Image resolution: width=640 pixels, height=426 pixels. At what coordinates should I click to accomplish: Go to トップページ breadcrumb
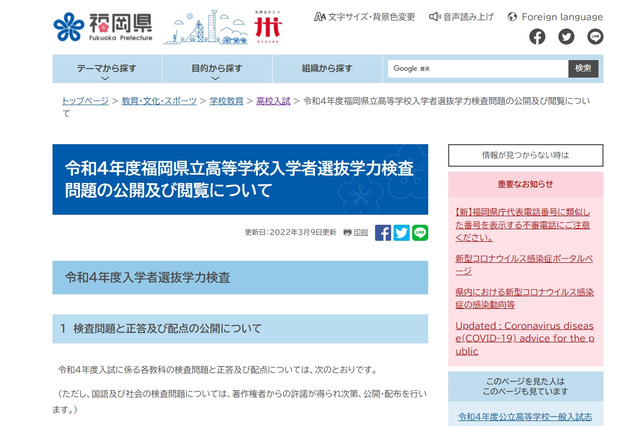pos(85,101)
